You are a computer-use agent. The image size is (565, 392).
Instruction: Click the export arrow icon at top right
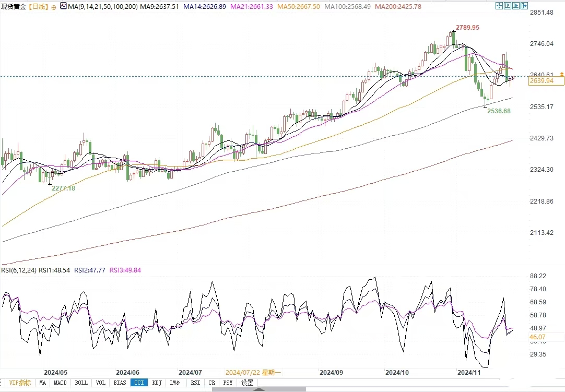pyautogui.click(x=524, y=6)
